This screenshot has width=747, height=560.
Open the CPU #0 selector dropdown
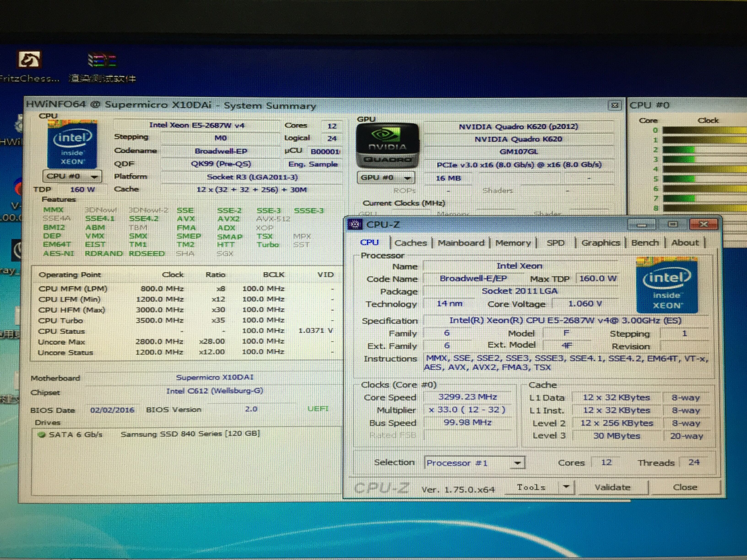(x=72, y=176)
